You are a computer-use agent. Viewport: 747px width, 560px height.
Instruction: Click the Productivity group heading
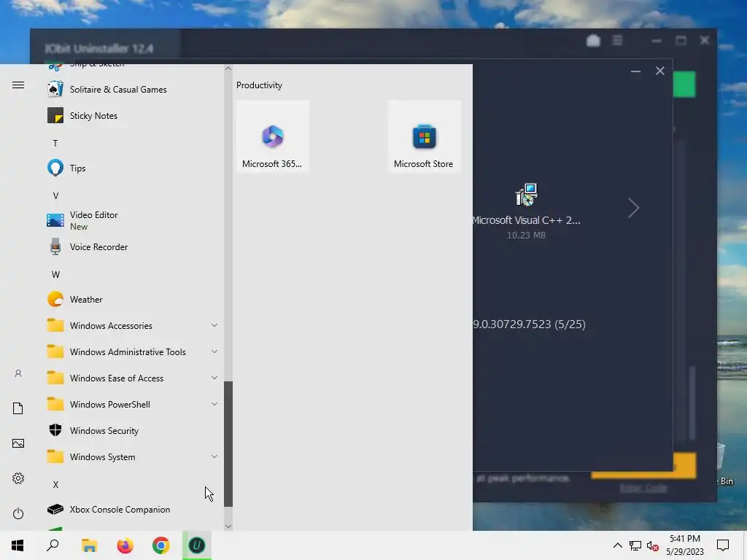(259, 85)
